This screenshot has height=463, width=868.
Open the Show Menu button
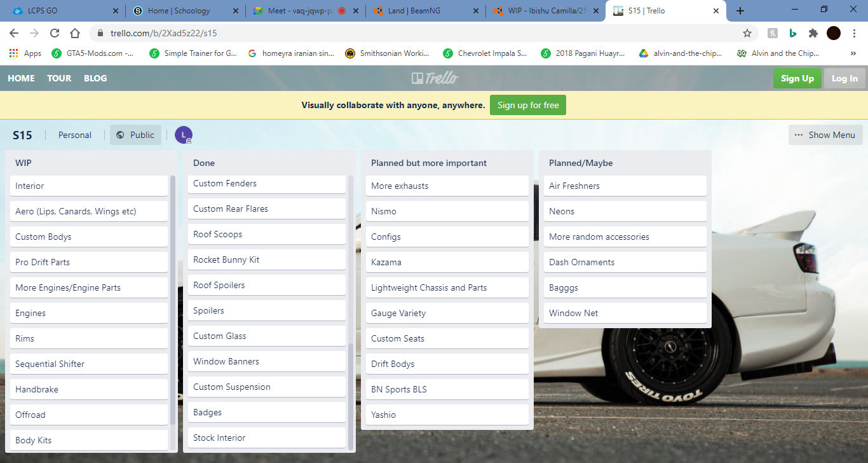(x=825, y=135)
